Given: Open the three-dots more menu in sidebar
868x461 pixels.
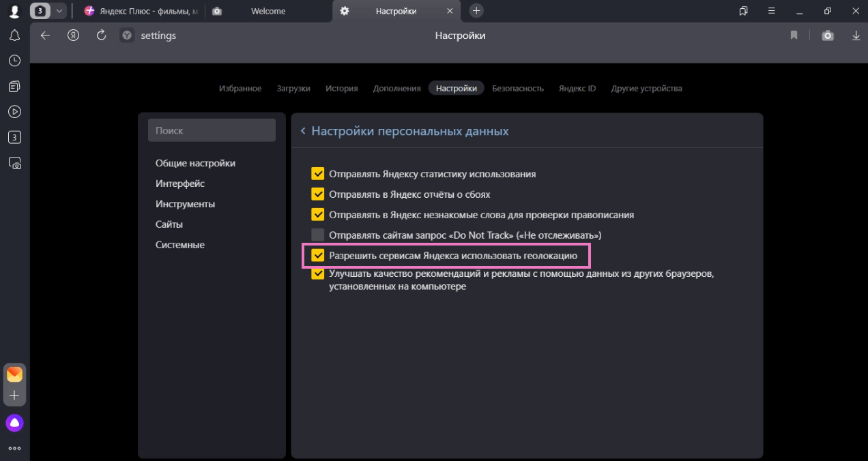Looking at the screenshot, I should click(14, 448).
